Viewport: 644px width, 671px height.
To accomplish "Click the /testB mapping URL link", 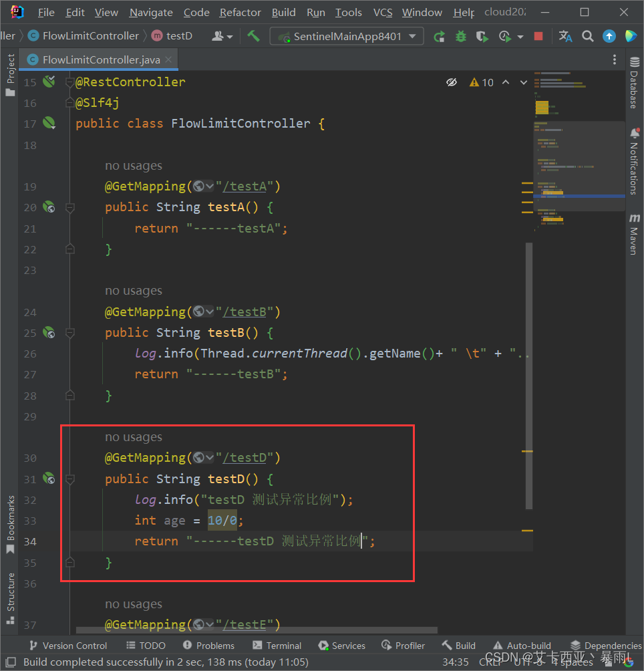I will coord(245,312).
